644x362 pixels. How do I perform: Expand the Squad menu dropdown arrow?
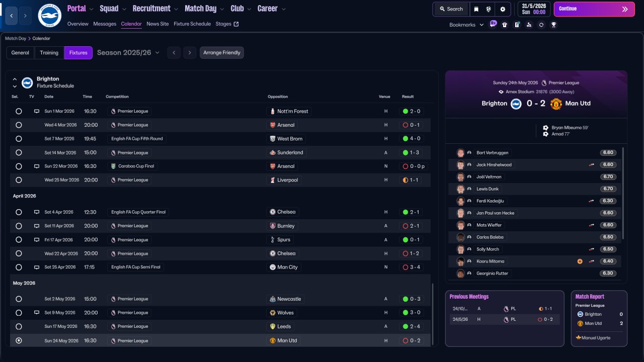pyautogui.click(x=124, y=9)
